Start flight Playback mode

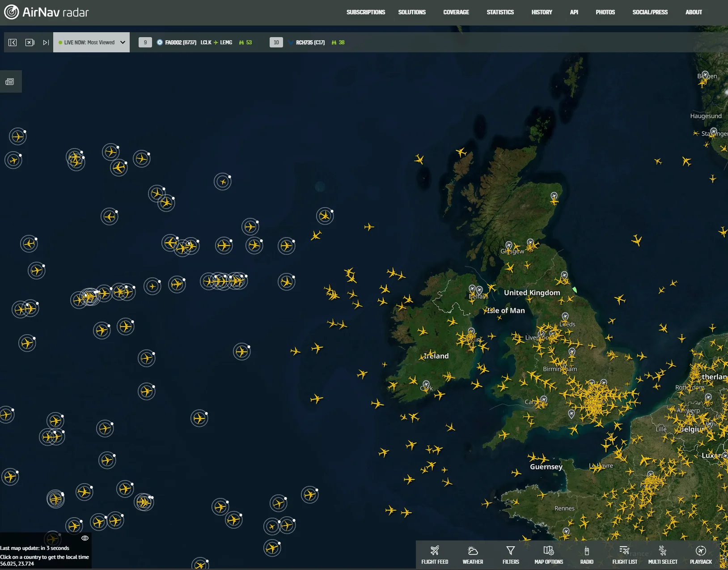701,555
